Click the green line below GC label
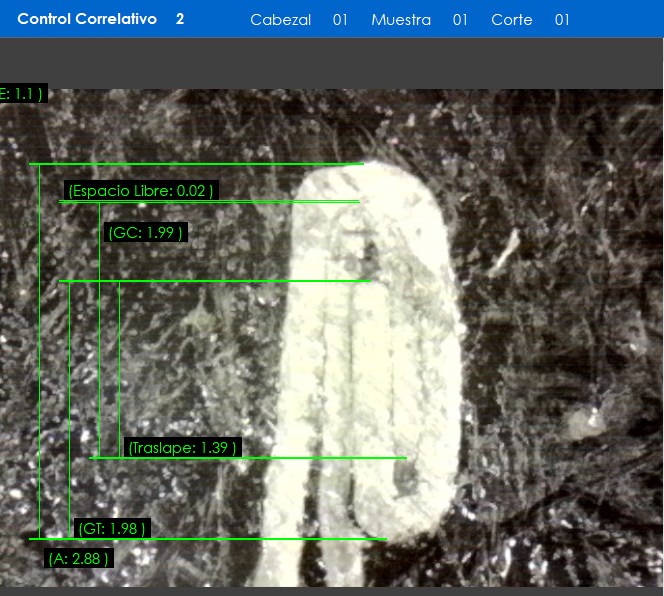 click(214, 281)
